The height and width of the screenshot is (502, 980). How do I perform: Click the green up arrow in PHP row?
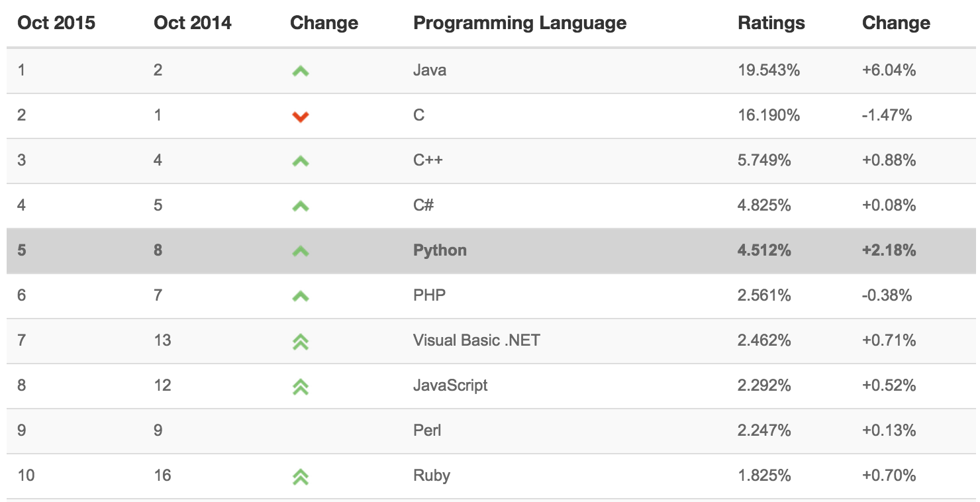pyautogui.click(x=300, y=296)
